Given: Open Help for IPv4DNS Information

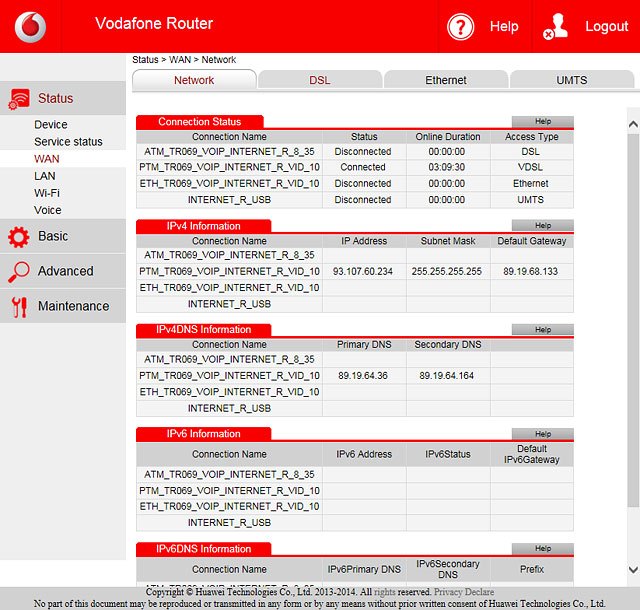Looking at the screenshot, I should pos(543,329).
